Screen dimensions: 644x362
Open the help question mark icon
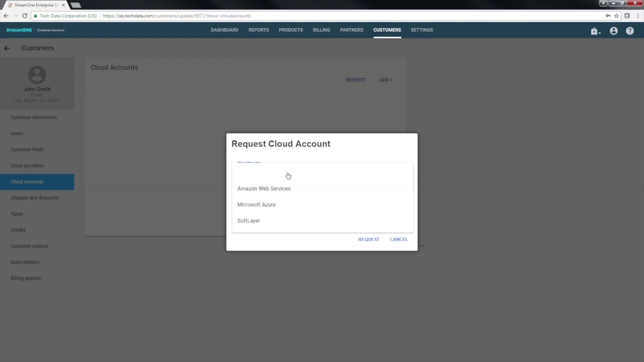pyautogui.click(x=630, y=31)
